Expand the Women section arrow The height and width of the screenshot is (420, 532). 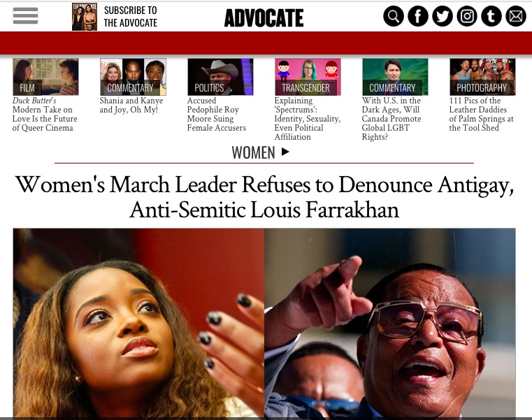click(x=285, y=152)
